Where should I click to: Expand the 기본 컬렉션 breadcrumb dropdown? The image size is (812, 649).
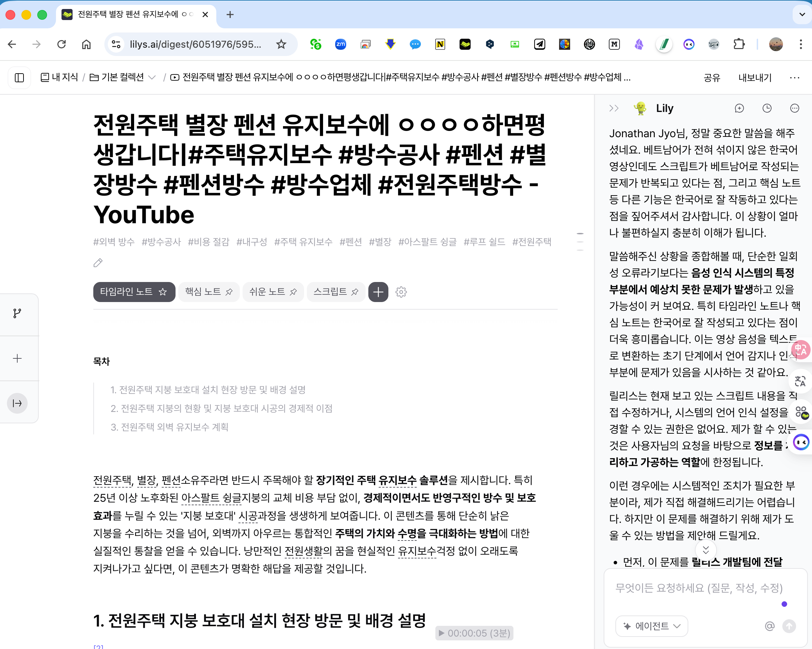(152, 78)
